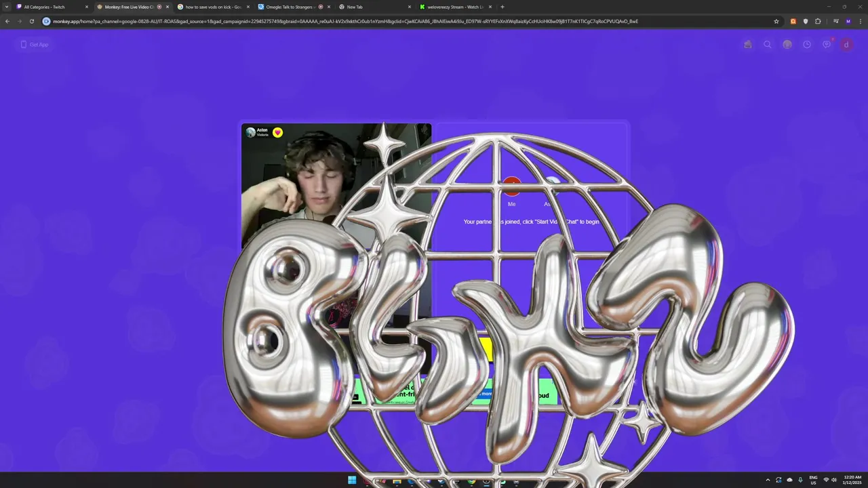
Task: Open the Chrome three-dot menu
Action: pos(860,21)
